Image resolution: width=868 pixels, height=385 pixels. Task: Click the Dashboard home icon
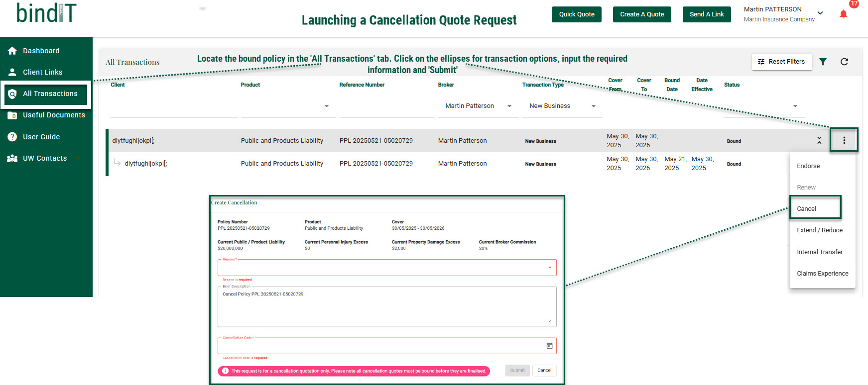click(x=12, y=51)
